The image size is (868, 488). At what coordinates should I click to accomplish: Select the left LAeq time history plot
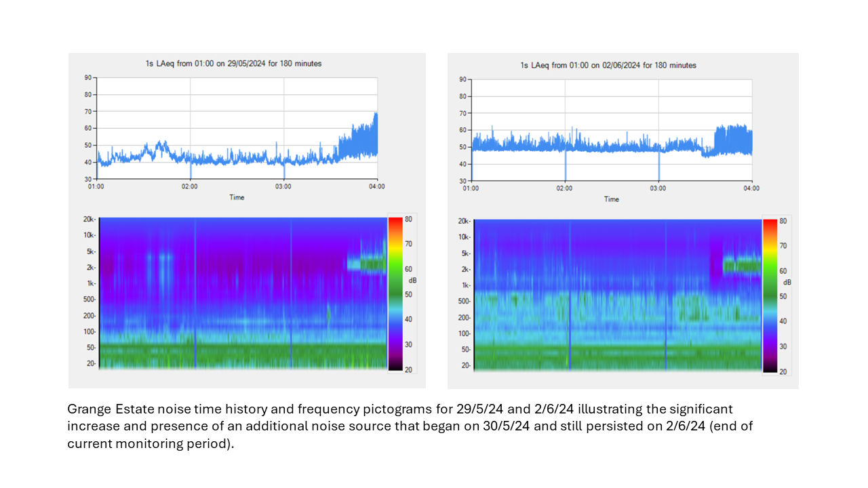point(237,129)
